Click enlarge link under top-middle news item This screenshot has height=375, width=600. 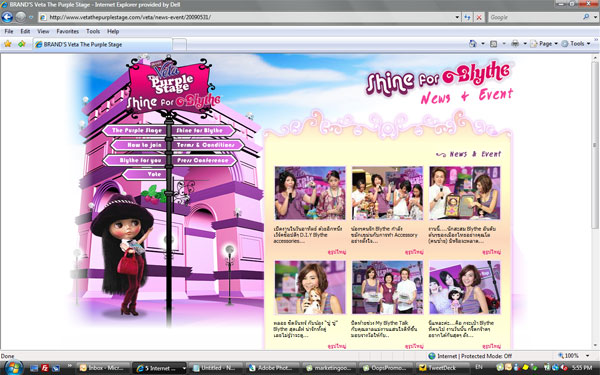414,252
